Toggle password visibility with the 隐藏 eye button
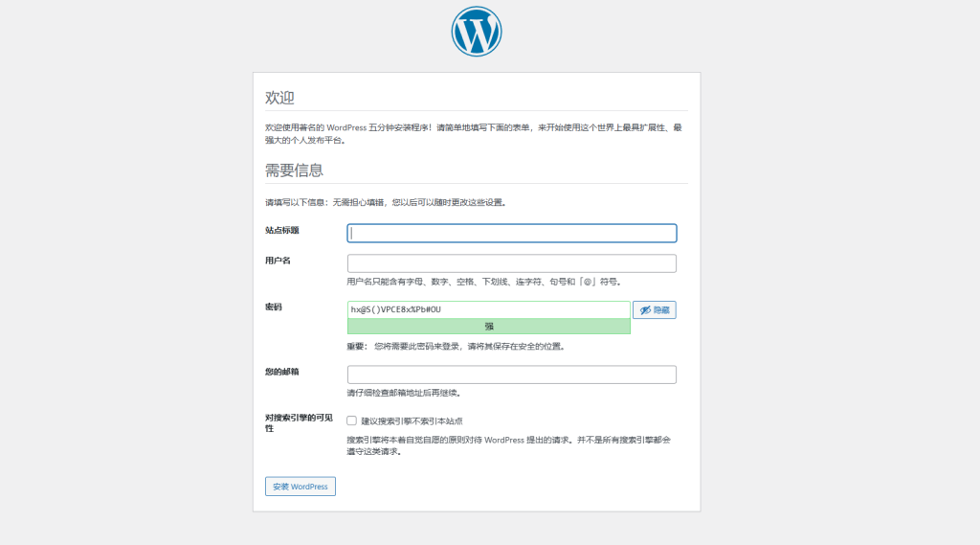Image resolution: width=980 pixels, height=545 pixels. [x=654, y=309]
